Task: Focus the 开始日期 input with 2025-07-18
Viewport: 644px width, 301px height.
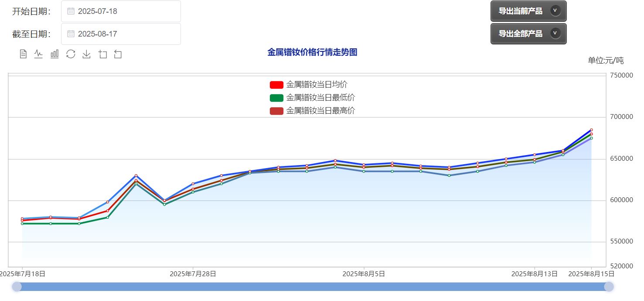Action: coord(121,11)
